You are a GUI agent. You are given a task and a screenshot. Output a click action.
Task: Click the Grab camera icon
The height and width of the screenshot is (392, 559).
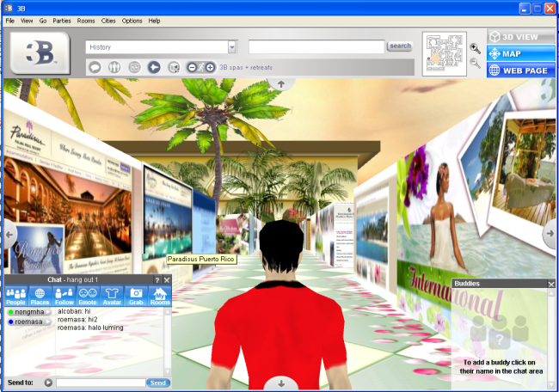click(136, 297)
